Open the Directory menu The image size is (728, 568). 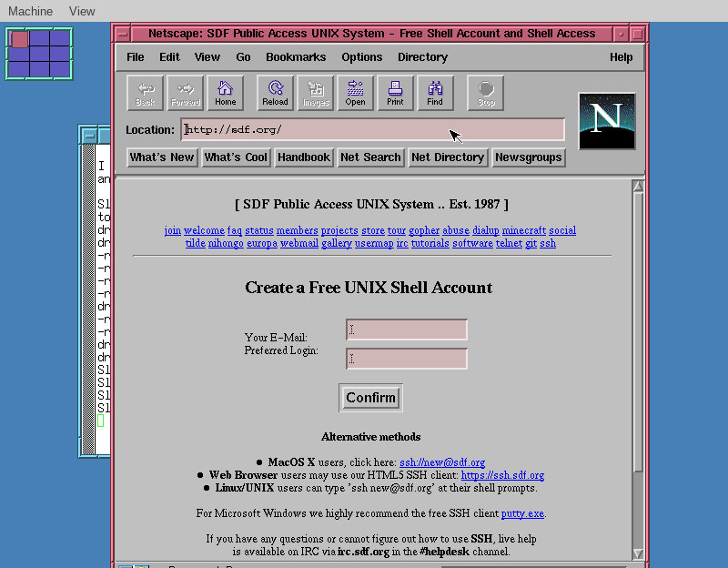[422, 57]
